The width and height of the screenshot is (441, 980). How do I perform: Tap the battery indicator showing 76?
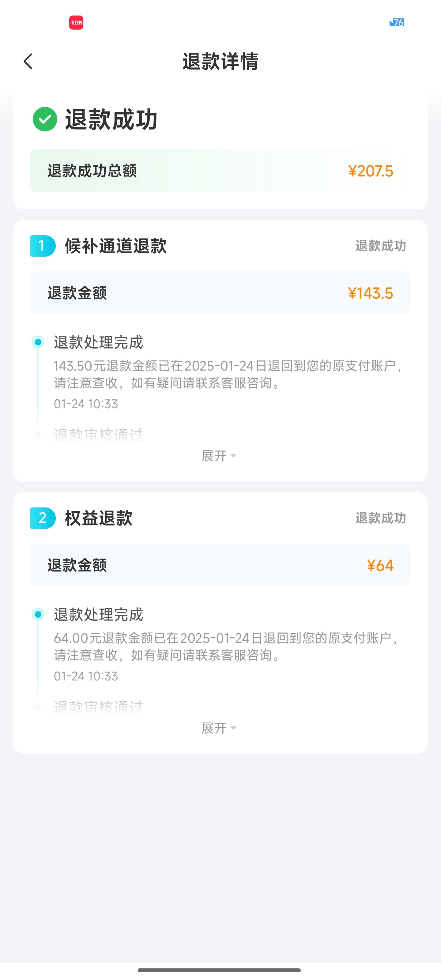click(397, 22)
